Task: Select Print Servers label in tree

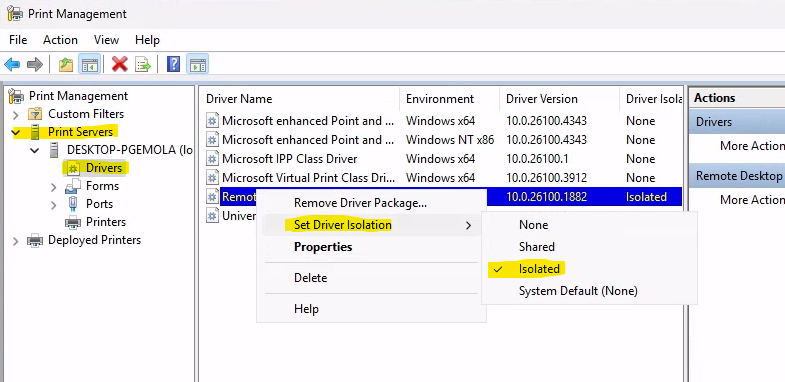Action: [x=80, y=132]
